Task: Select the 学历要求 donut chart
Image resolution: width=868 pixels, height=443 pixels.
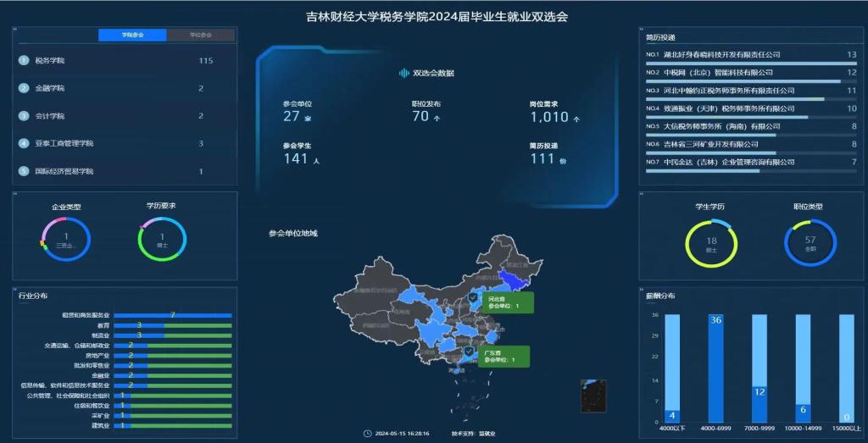Action: tap(162, 240)
